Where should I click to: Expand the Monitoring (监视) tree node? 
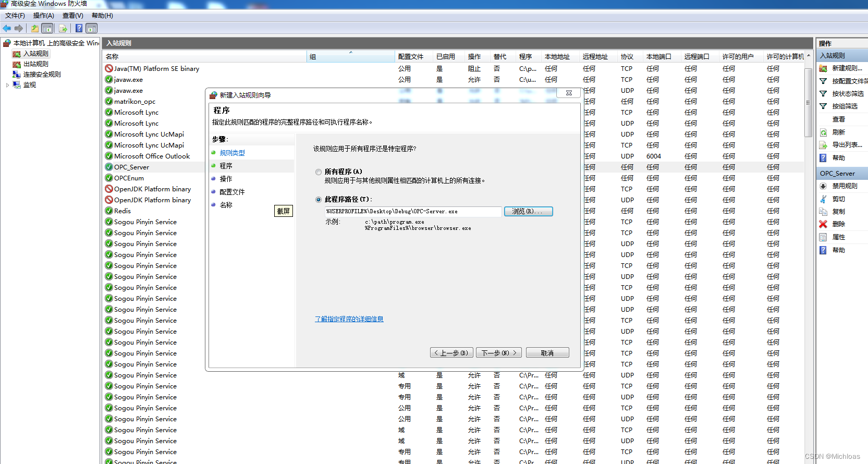(x=7, y=85)
